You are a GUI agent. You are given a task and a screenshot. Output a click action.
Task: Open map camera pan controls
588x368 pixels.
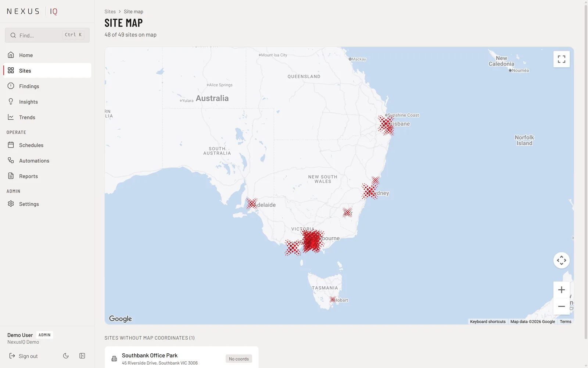click(x=562, y=261)
